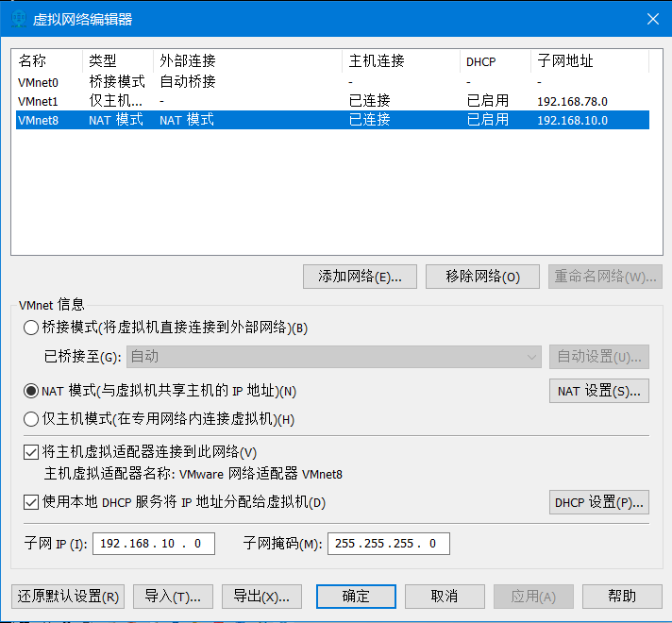Click 已连接 host cell of VMnet8
The height and width of the screenshot is (623, 672).
(370, 120)
